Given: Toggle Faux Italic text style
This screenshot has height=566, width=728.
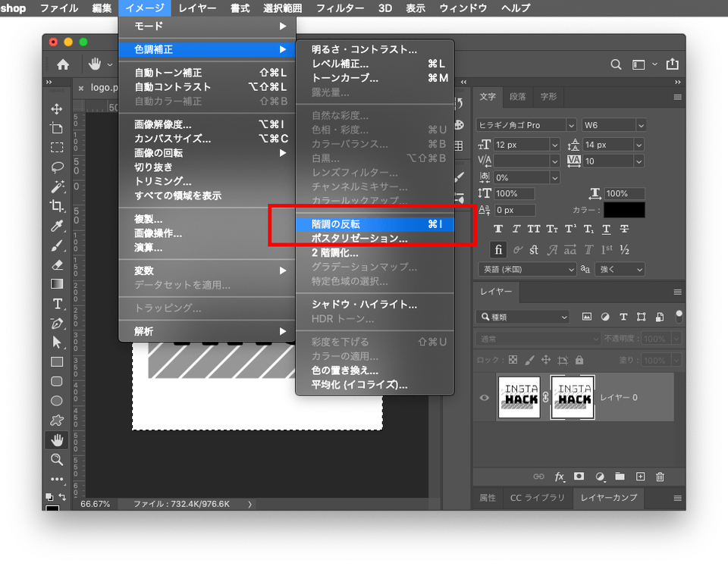Looking at the screenshot, I should (x=516, y=229).
